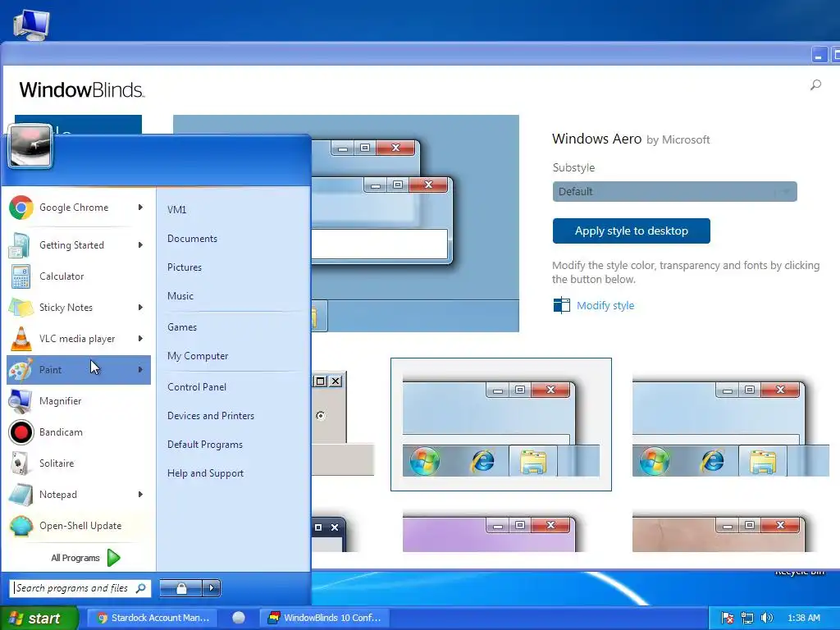Screen dimensions: 840x630
Task: Open Default Programs entry
Action: (x=204, y=445)
